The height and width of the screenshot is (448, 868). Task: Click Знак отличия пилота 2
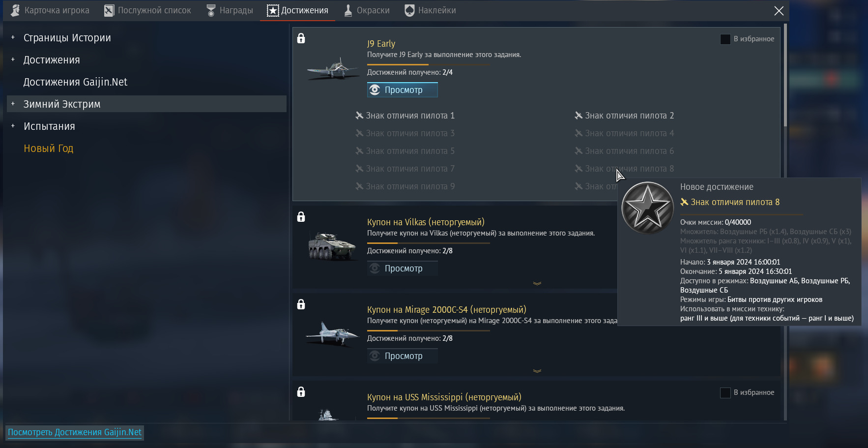pyautogui.click(x=629, y=116)
